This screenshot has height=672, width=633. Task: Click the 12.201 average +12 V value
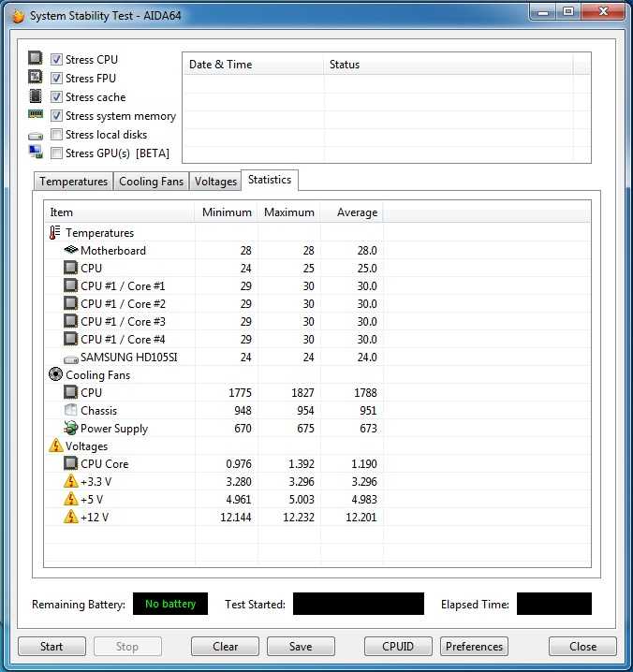click(x=361, y=518)
